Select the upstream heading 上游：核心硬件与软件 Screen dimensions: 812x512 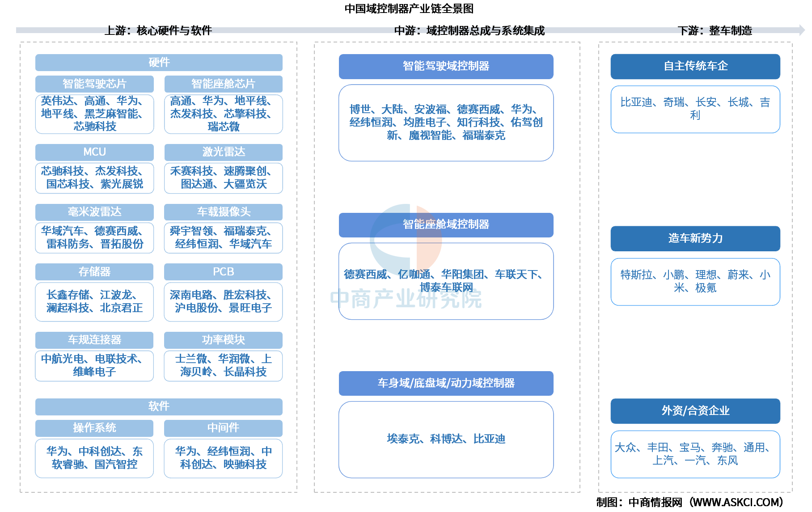pyautogui.click(x=158, y=30)
